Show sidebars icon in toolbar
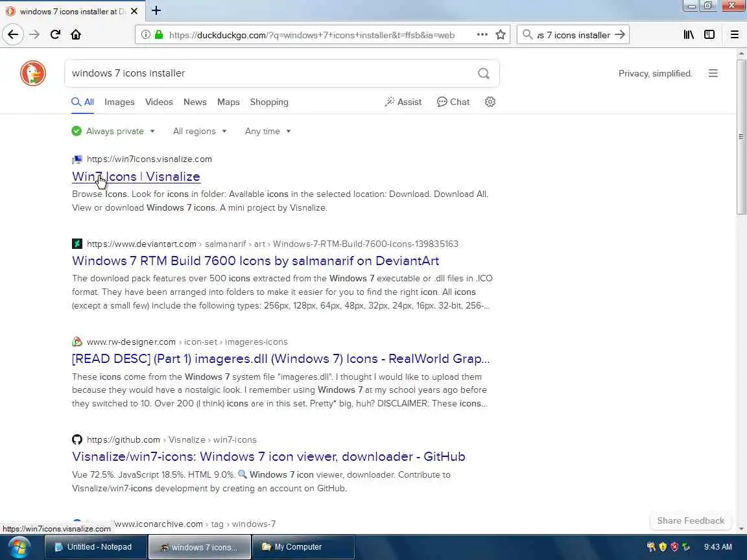This screenshot has width=747, height=560. [709, 34]
